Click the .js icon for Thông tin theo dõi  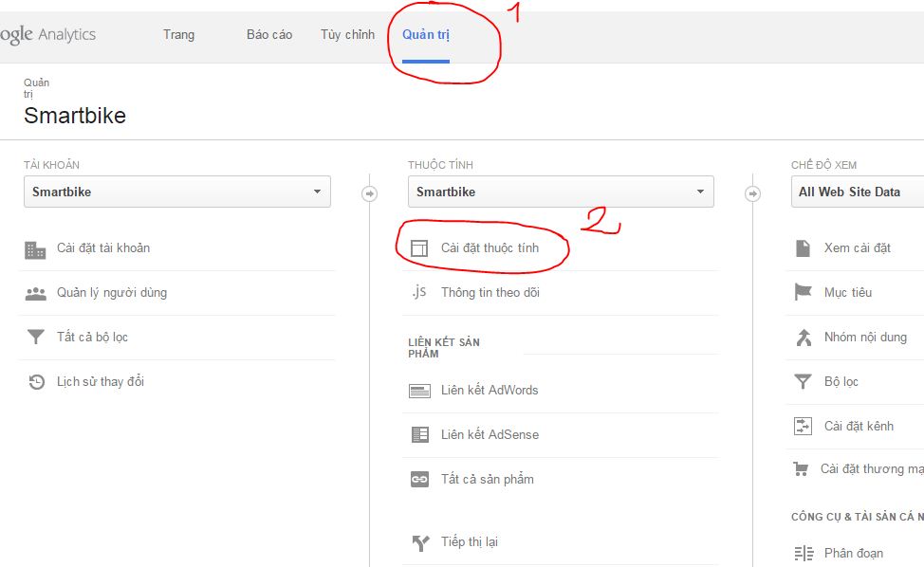coord(419,291)
